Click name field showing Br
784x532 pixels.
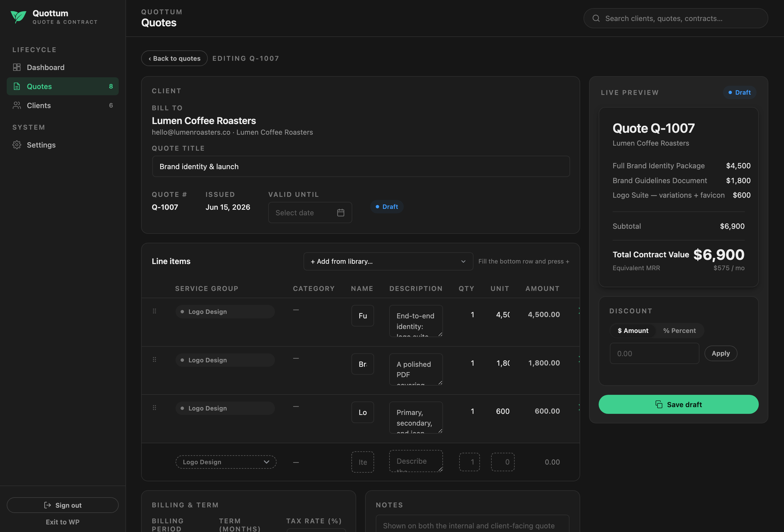tap(363, 364)
